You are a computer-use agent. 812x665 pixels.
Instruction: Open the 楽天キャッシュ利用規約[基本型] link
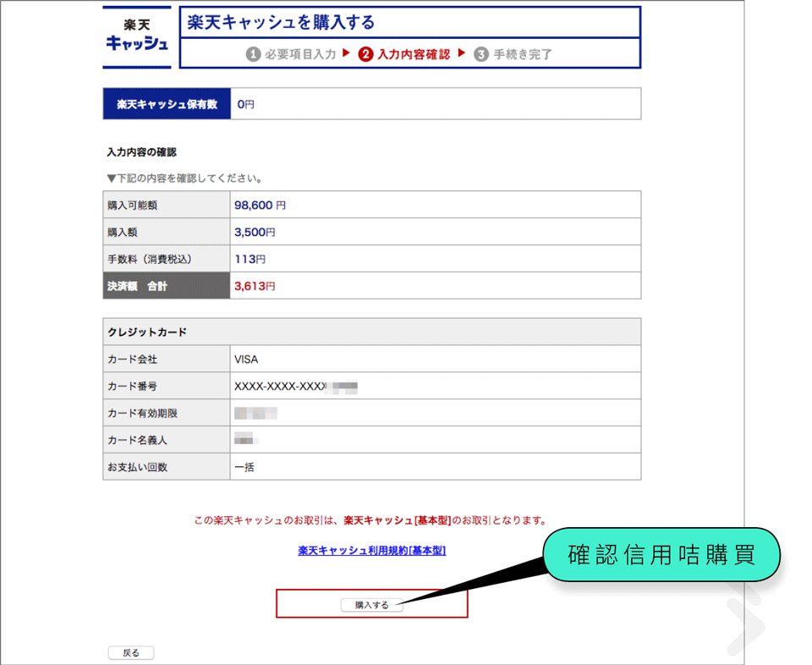click(x=372, y=551)
